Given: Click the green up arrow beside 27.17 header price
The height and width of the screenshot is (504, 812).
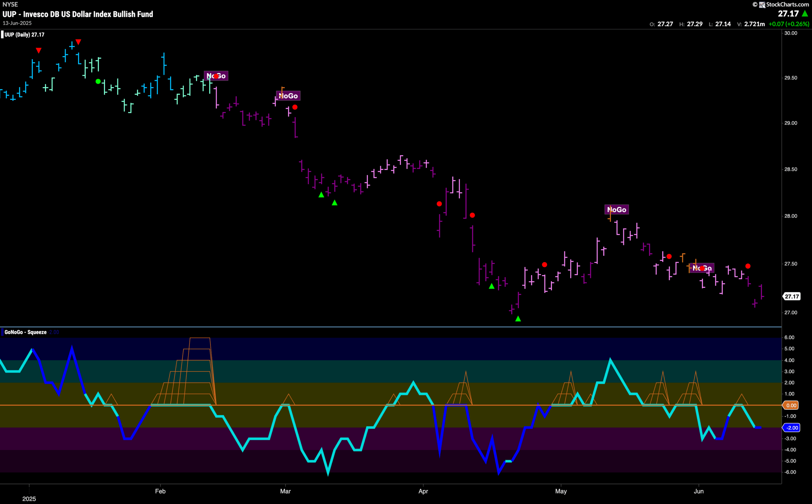Looking at the screenshot, I should (805, 14).
